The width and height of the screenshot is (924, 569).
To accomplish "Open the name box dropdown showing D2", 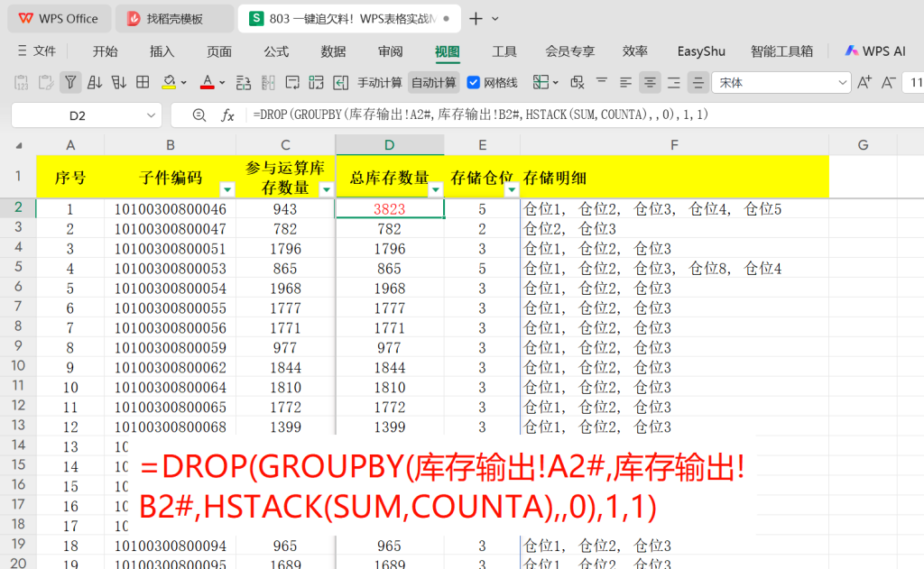I will click(x=151, y=115).
